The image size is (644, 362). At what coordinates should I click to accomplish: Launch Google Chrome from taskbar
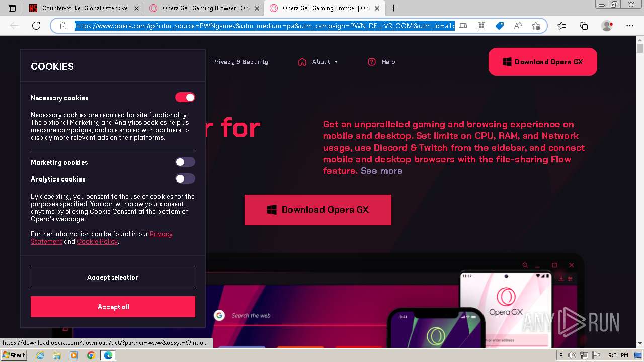click(91, 355)
